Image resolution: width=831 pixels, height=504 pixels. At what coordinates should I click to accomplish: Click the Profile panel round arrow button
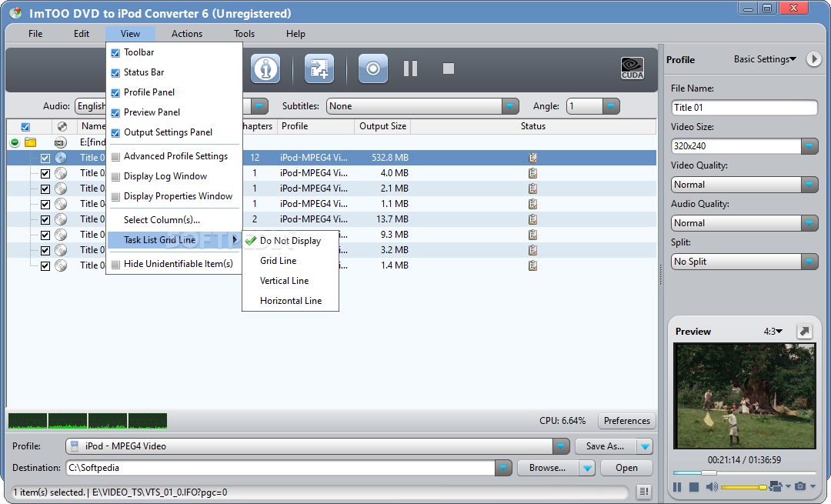tap(813, 58)
